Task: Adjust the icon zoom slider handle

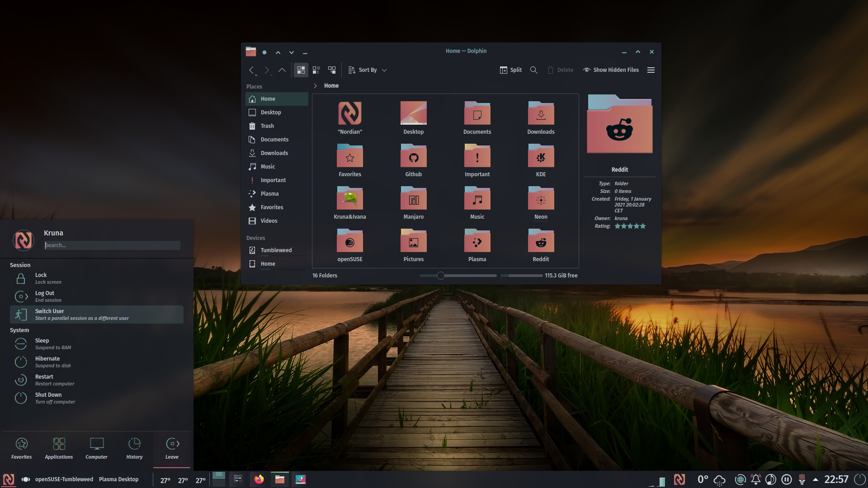Action: (441, 276)
